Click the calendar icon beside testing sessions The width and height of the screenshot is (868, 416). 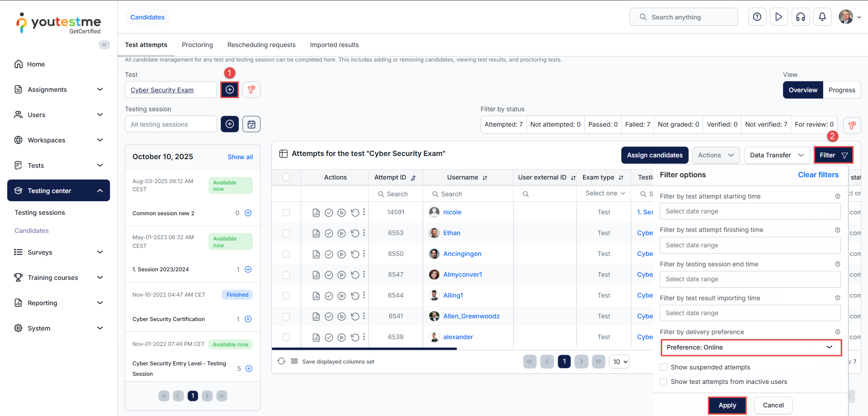(251, 124)
